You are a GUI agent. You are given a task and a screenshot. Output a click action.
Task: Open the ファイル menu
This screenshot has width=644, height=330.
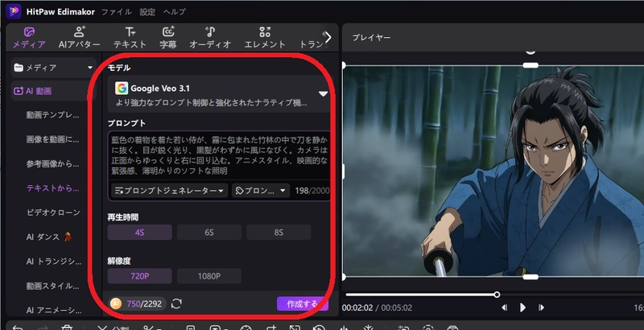pyautogui.click(x=116, y=12)
